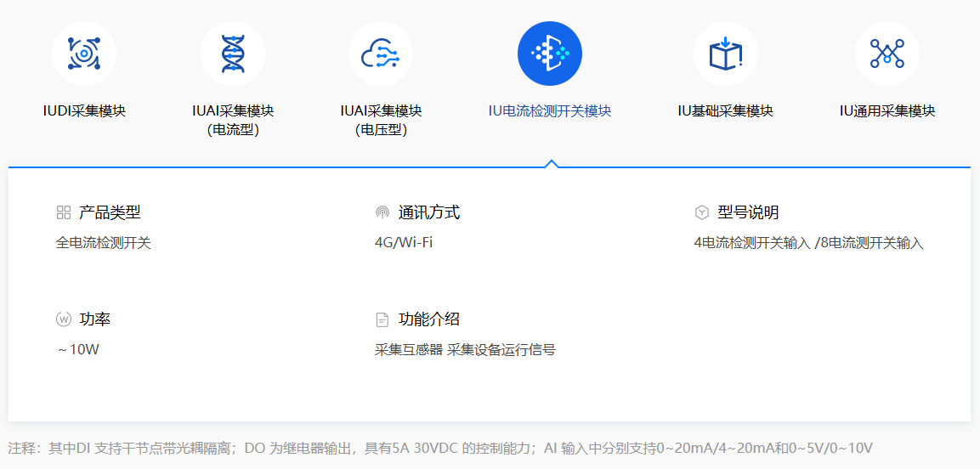Click the 产品类型 heading

coord(110,212)
